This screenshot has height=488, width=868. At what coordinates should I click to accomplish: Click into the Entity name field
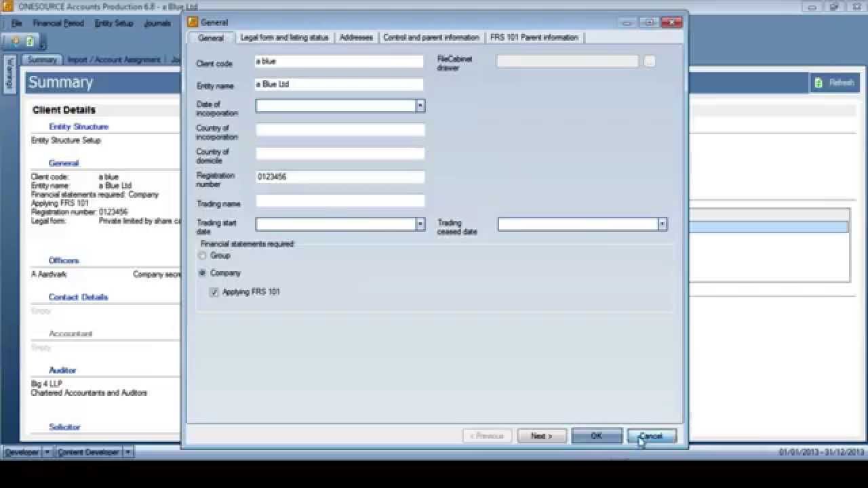point(340,85)
